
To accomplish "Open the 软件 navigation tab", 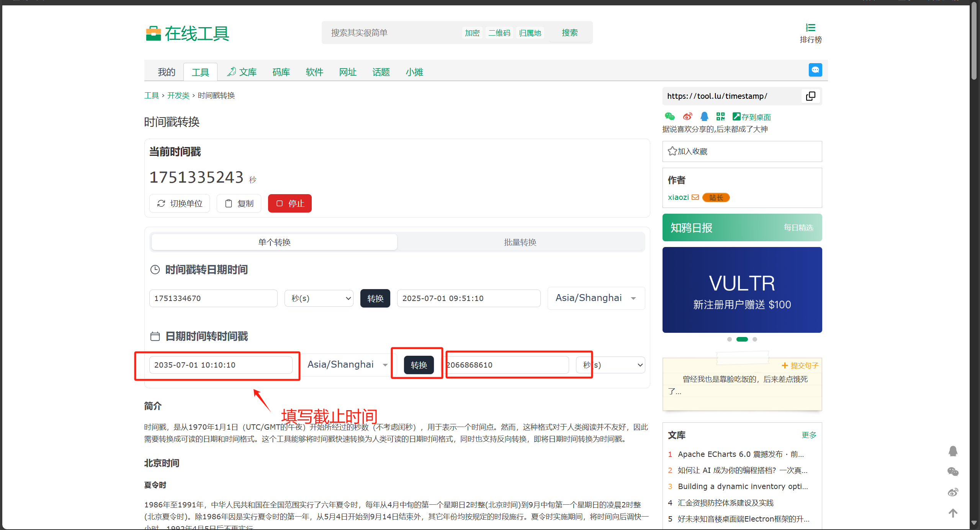I will click(x=314, y=72).
